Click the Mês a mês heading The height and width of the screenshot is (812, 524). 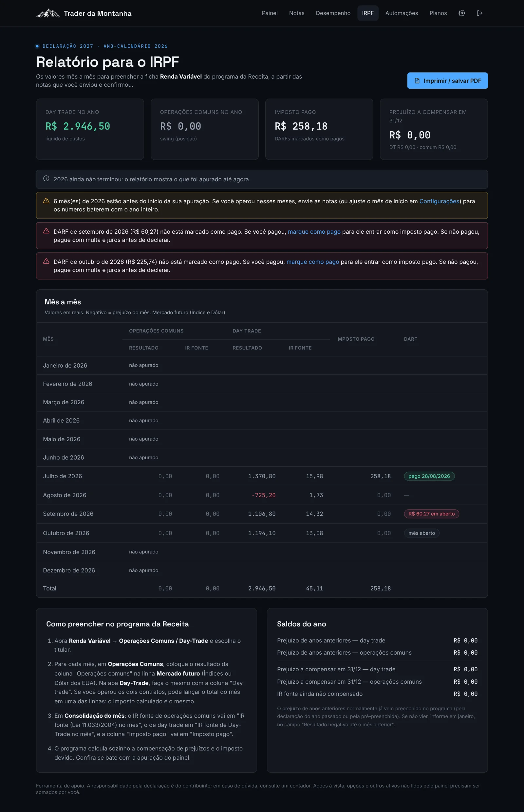pos(63,302)
